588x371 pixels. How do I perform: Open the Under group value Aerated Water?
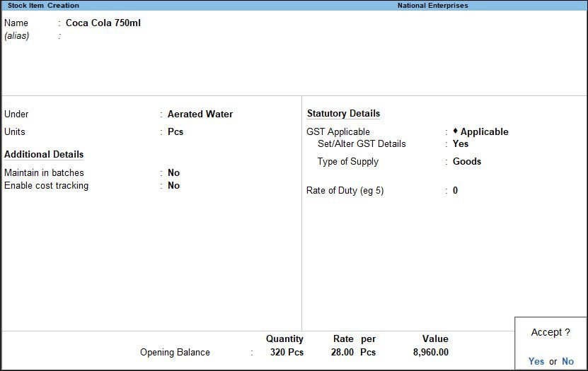click(x=200, y=114)
